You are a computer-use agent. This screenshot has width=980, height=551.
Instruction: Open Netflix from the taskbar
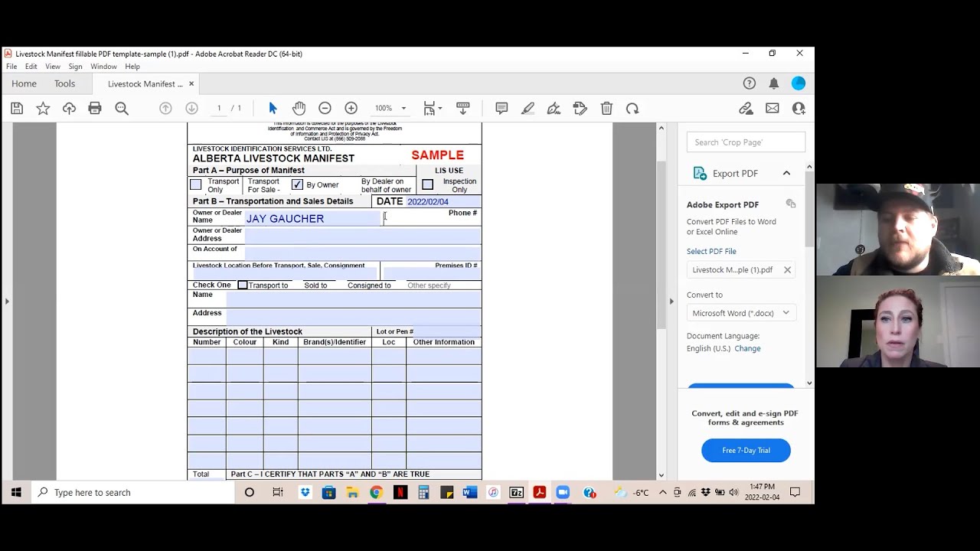pyautogui.click(x=400, y=493)
